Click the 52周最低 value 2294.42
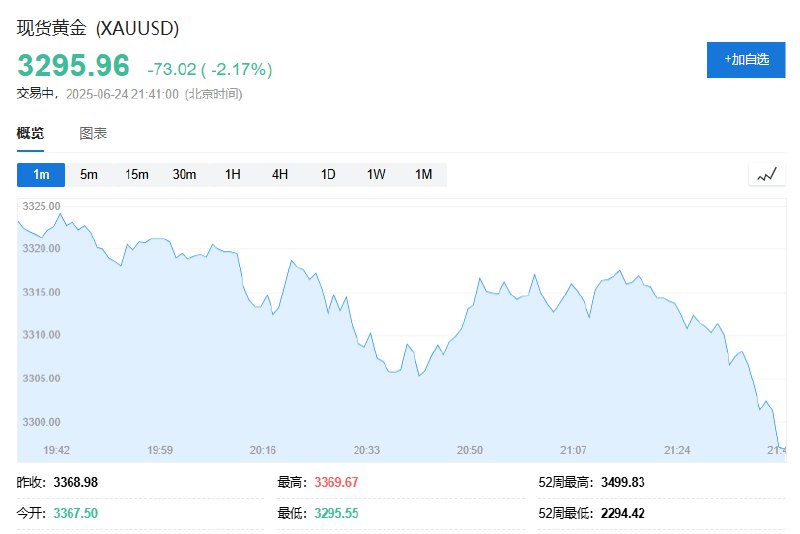This screenshot has width=800, height=534. (x=623, y=513)
